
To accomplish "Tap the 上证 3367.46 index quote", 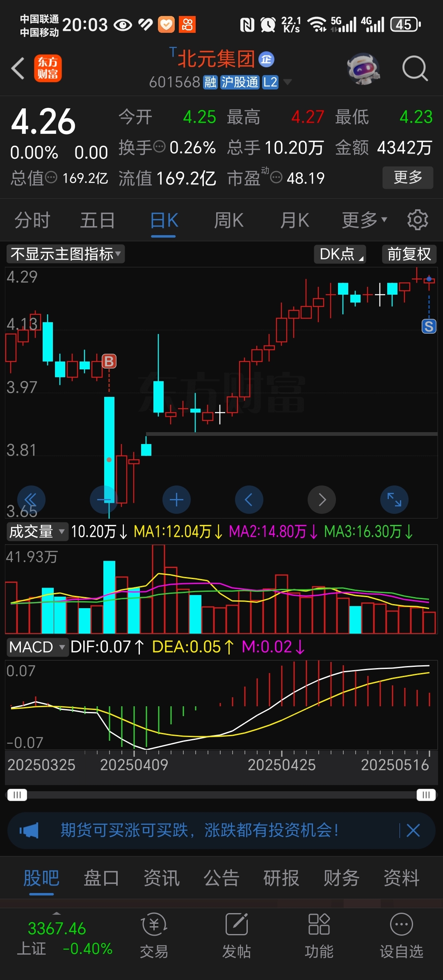I will click(57, 928).
